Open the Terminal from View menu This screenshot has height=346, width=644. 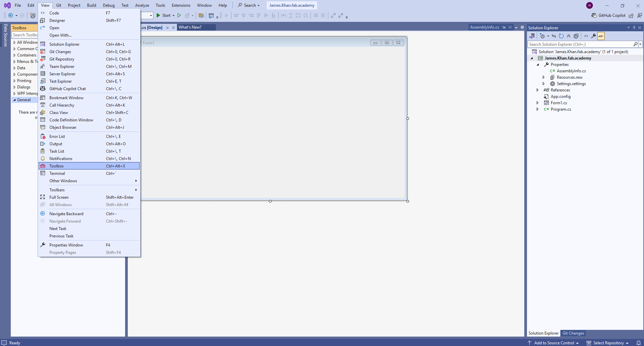pos(89,174)
